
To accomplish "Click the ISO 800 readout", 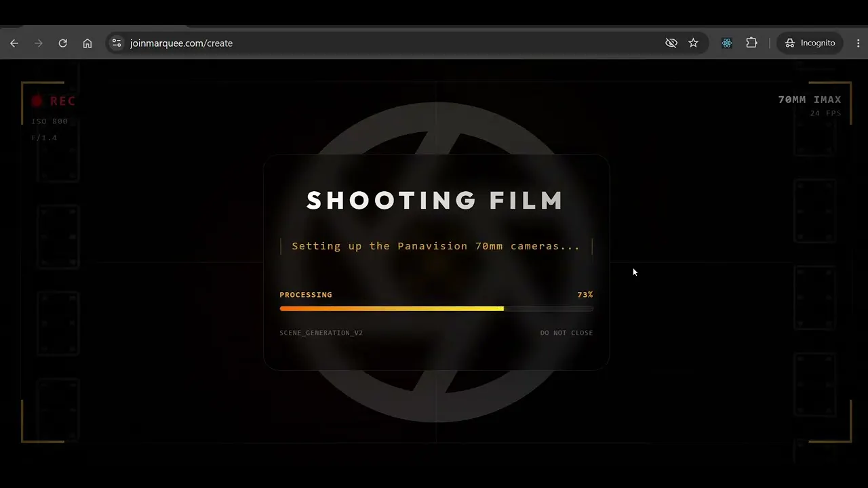I will 50,121.
